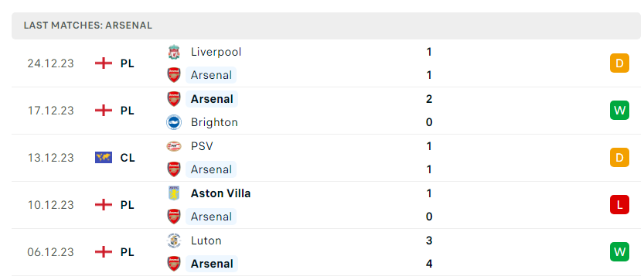
Task: Click the Aston Villa club crest
Action: [x=174, y=193]
